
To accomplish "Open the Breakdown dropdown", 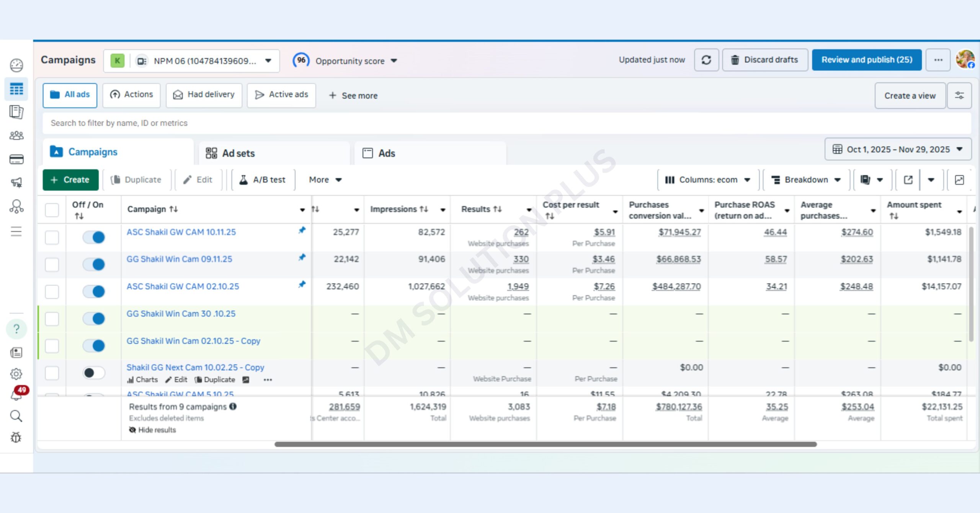I will [806, 180].
